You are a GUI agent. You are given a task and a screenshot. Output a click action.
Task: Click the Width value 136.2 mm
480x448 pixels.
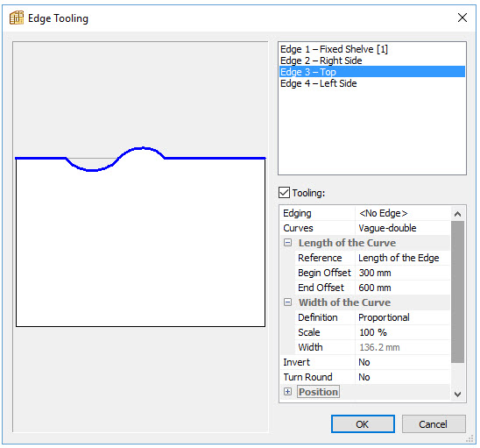403,347
